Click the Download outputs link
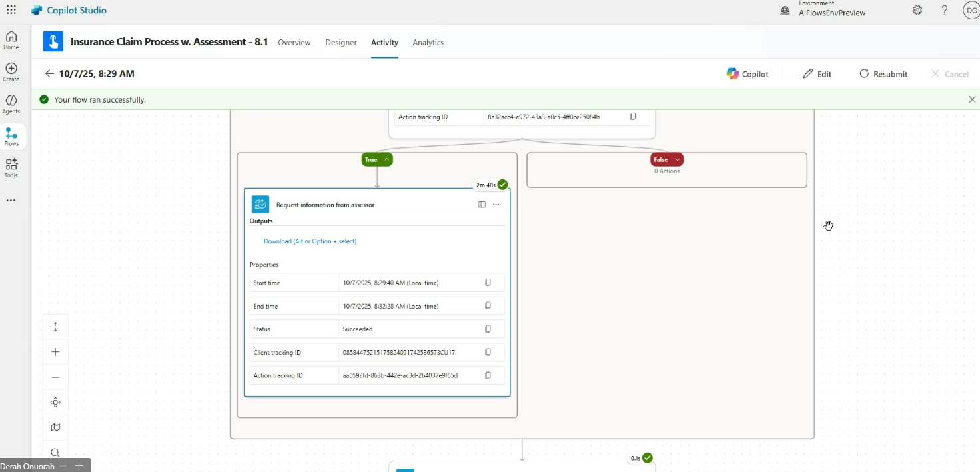The height and width of the screenshot is (472, 980). tap(310, 241)
